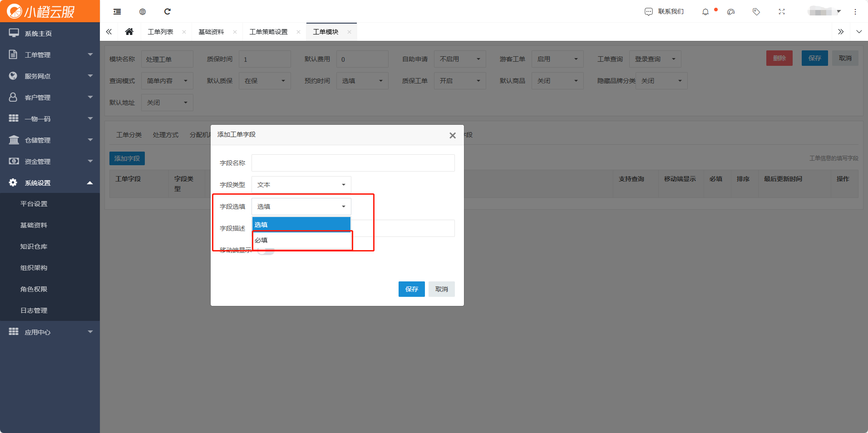868x433 pixels.
Task: Save the new field in dialog
Action: 412,289
